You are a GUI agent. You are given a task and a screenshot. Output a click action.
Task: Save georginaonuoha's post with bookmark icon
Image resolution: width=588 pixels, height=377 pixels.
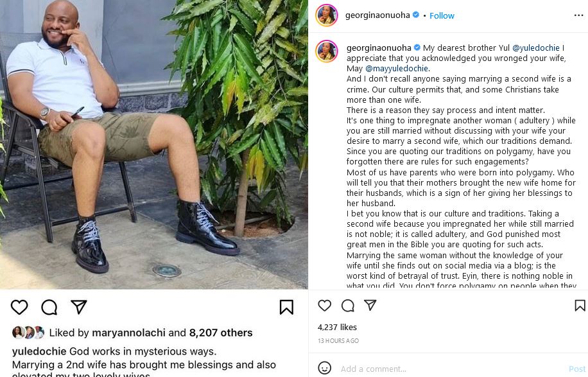[580, 306]
